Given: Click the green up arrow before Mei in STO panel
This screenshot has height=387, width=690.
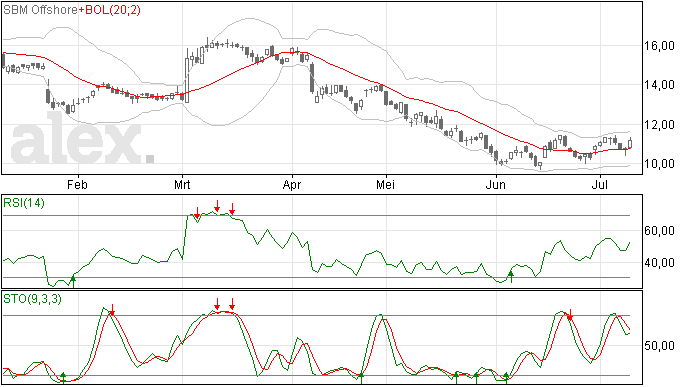Looking at the screenshot, I should 361,378.
